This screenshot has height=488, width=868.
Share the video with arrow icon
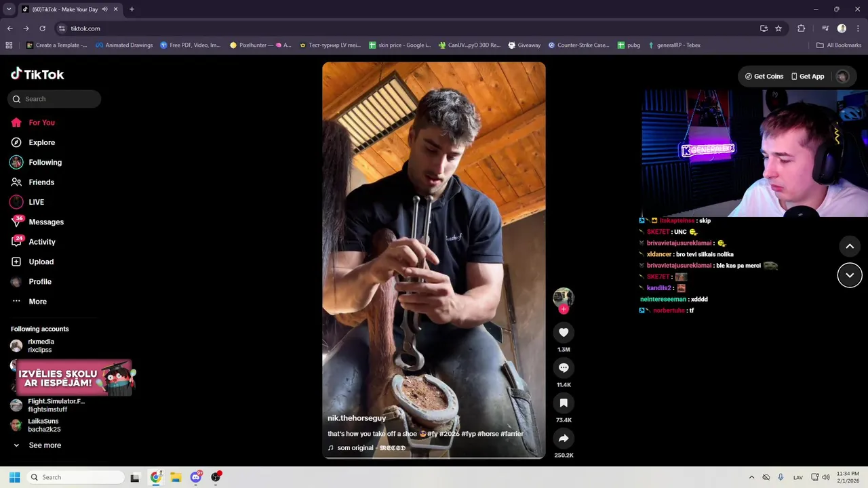[x=564, y=438]
